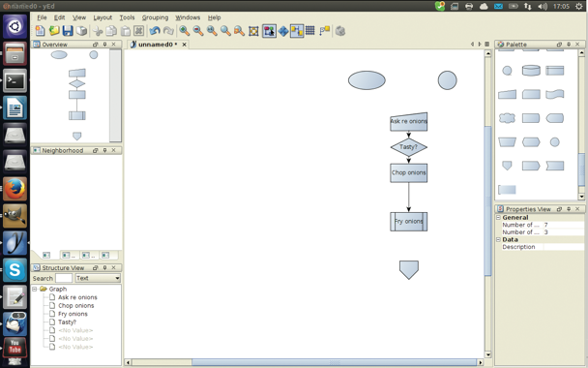588x368 pixels.
Task: Open a file using the folder icon
Action: [x=54, y=31]
